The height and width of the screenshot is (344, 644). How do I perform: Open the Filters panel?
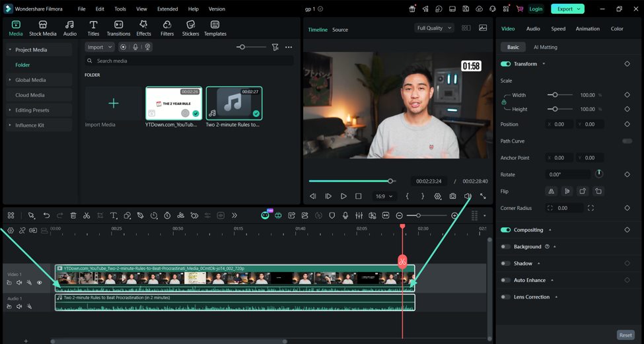click(x=167, y=28)
